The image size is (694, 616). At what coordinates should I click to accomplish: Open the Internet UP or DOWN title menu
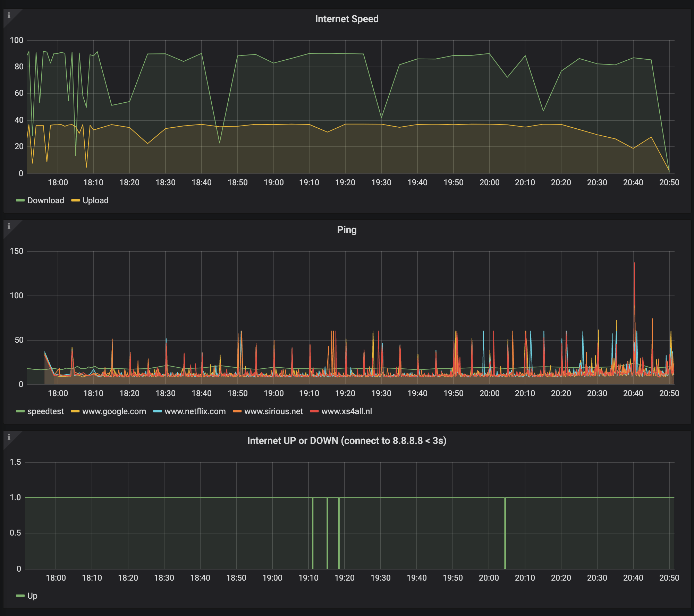point(346,440)
